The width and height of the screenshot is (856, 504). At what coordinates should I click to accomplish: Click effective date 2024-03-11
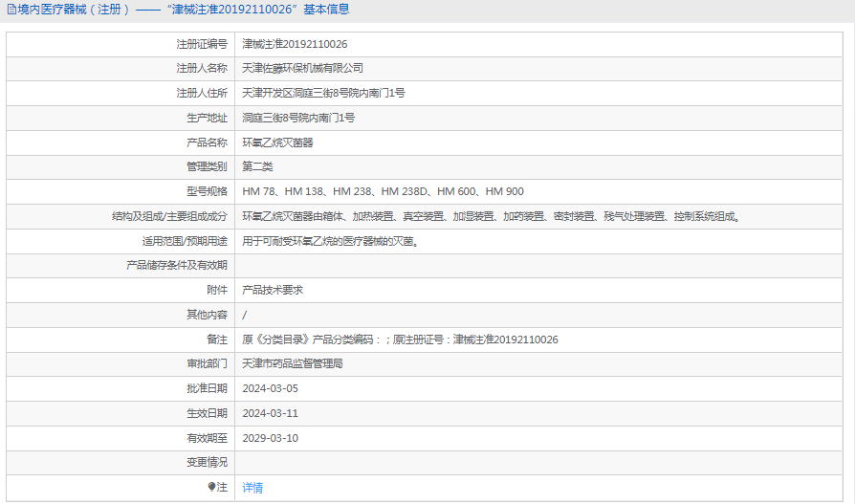tap(271, 413)
